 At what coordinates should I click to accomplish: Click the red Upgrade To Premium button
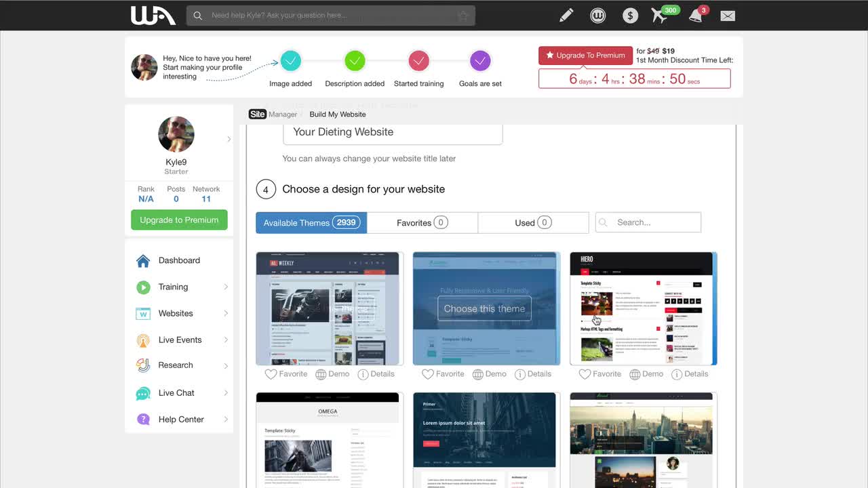(586, 56)
